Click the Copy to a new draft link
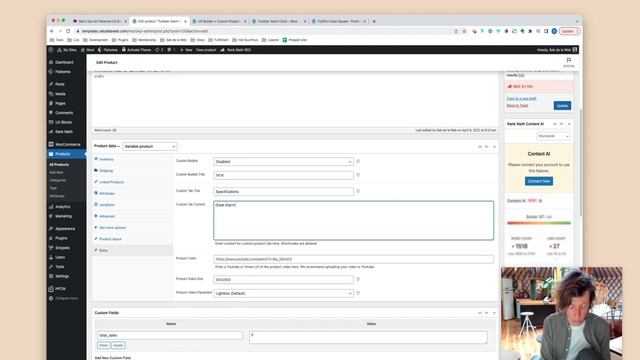The width and height of the screenshot is (640, 360). (x=521, y=98)
